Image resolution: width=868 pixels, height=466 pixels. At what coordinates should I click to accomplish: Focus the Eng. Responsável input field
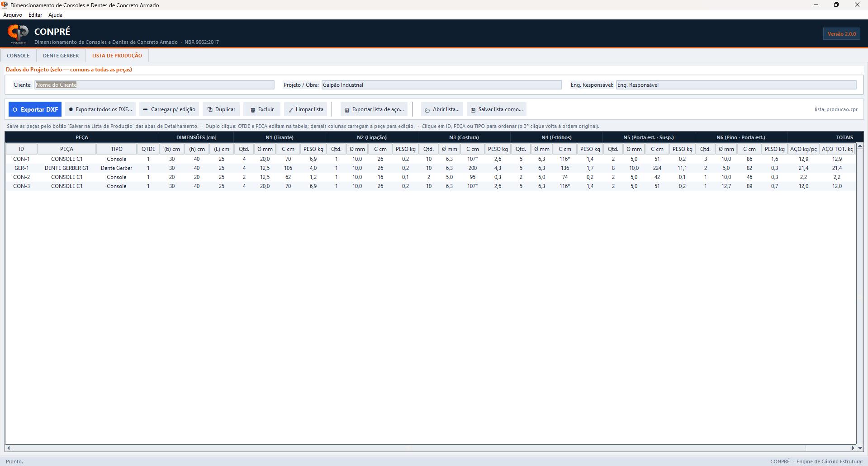coord(736,85)
